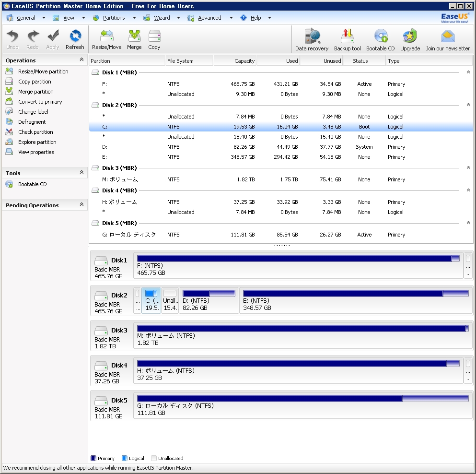Collapse the Tools panel section
Viewport: 476px width, 474px height.
point(81,173)
